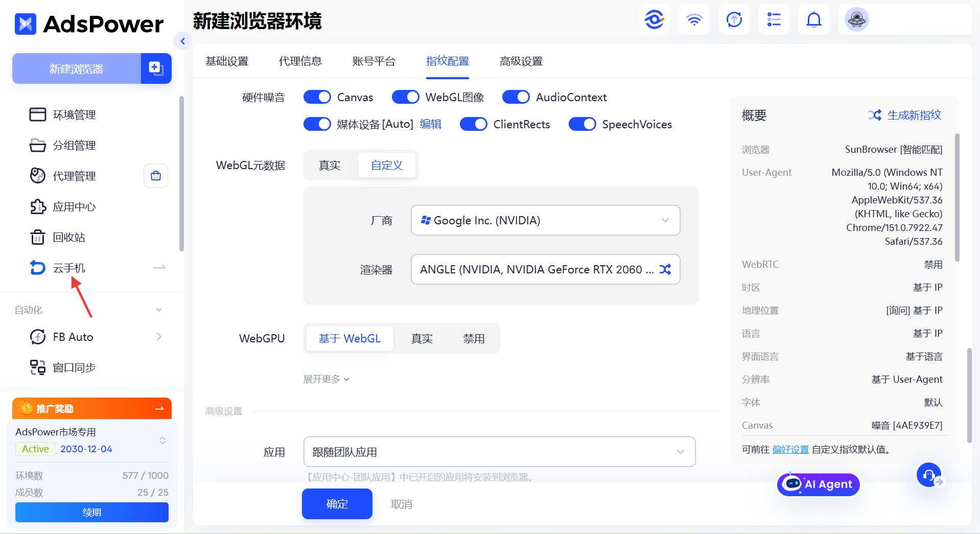The image size is (980, 534).
Task: Switch to 高级设置 tab
Action: [x=521, y=61]
